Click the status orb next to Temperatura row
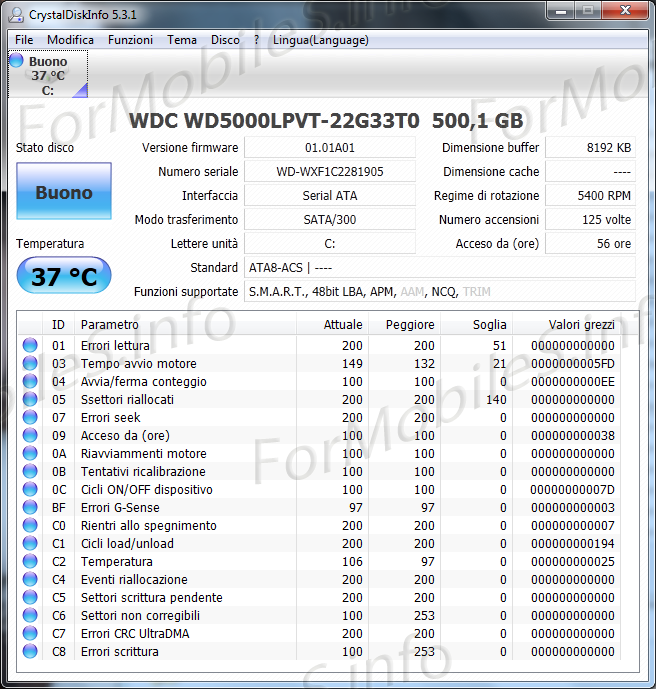The image size is (656, 689). [x=30, y=562]
